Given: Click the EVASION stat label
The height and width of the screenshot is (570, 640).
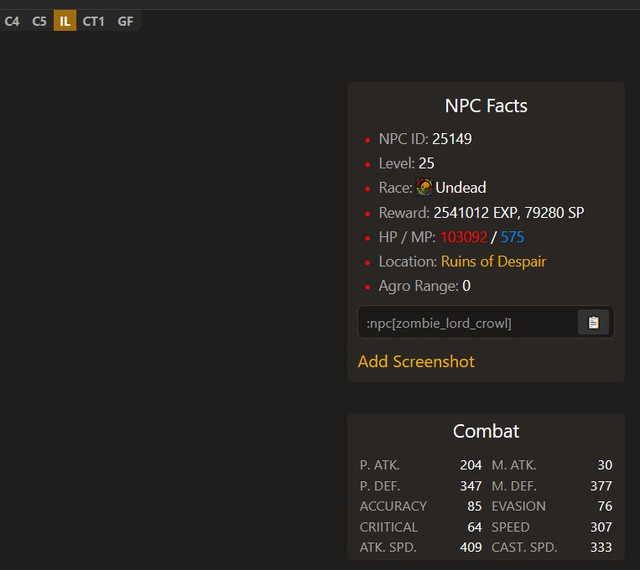Looking at the screenshot, I should [518, 507].
